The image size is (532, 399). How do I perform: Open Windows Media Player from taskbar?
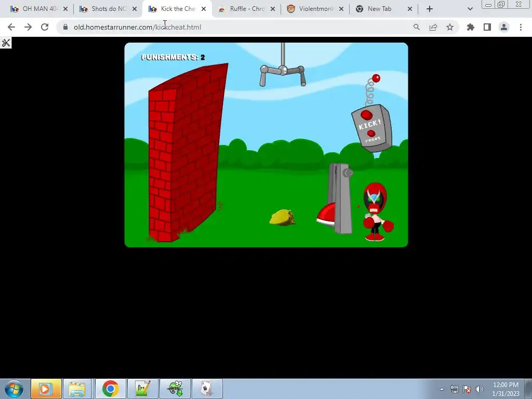click(46, 389)
